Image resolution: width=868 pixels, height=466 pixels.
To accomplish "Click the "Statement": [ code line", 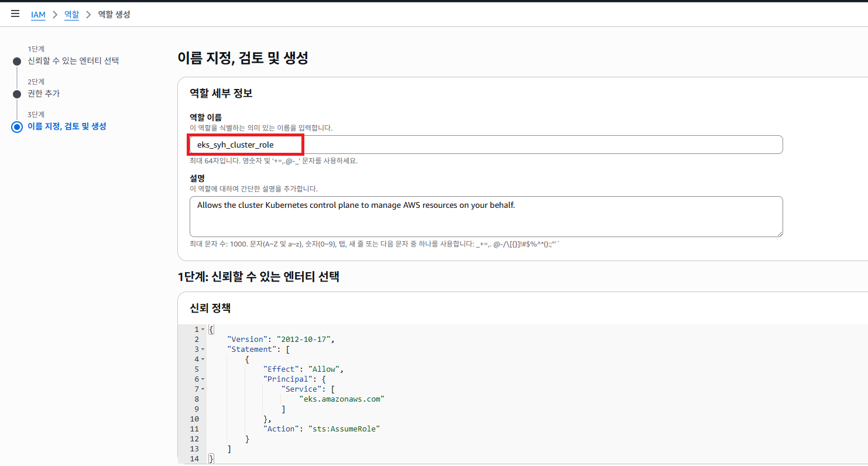I will point(258,349).
